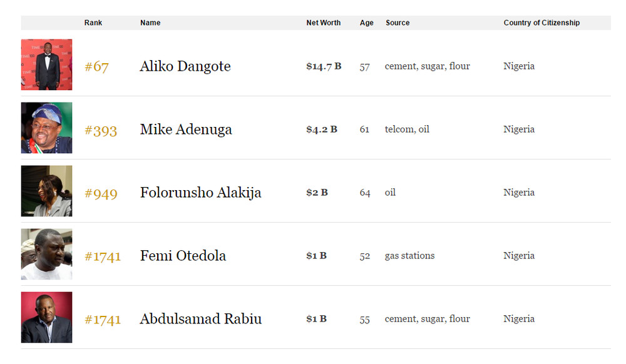Open the Aliko Dangote name link
Viewport: 626px width, 364px height.
point(185,66)
